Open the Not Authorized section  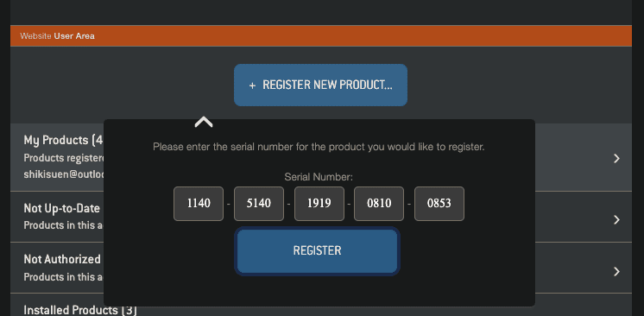point(62,259)
